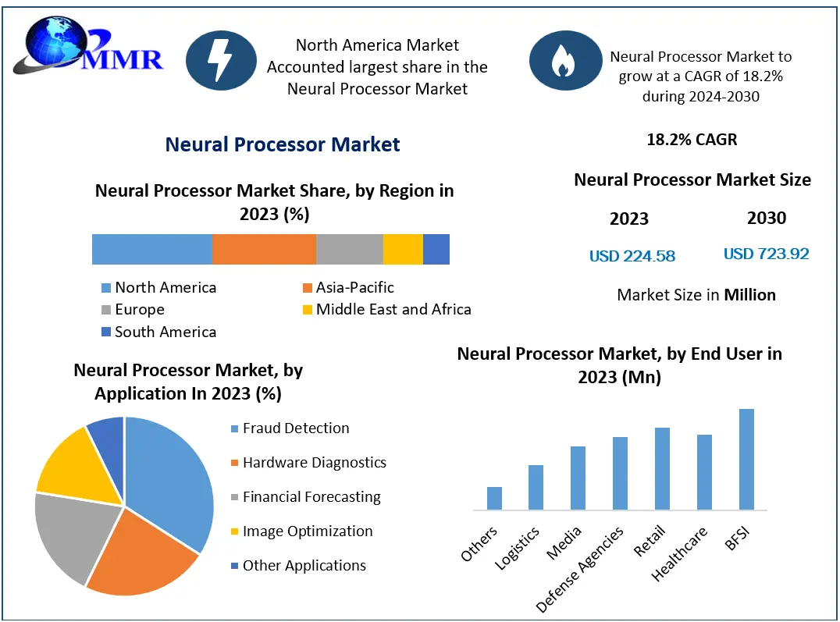Select Middle East and Africa legend marker
The width and height of the screenshot is (840, 622).
point(308,310)
